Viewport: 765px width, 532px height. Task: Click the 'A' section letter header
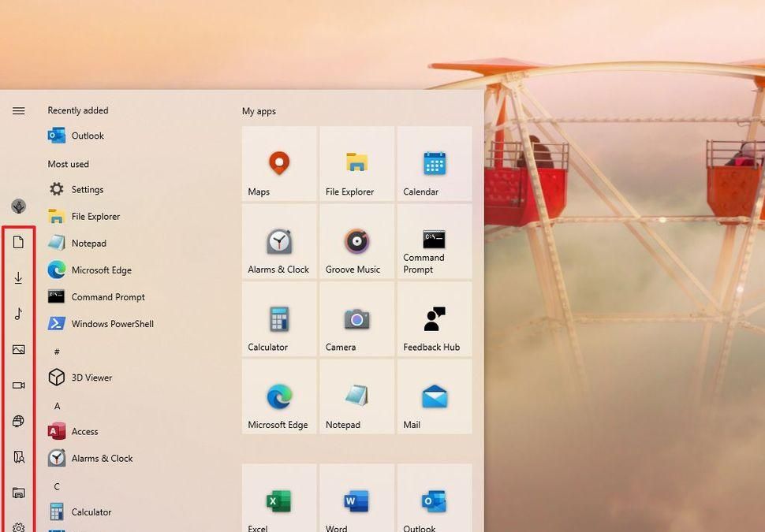tap(58, 405)
